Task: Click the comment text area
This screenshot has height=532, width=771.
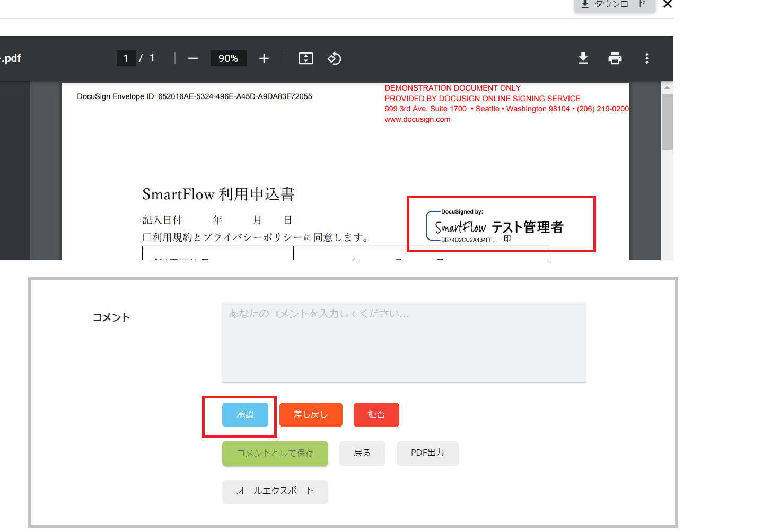Action: tap(404, 342)
